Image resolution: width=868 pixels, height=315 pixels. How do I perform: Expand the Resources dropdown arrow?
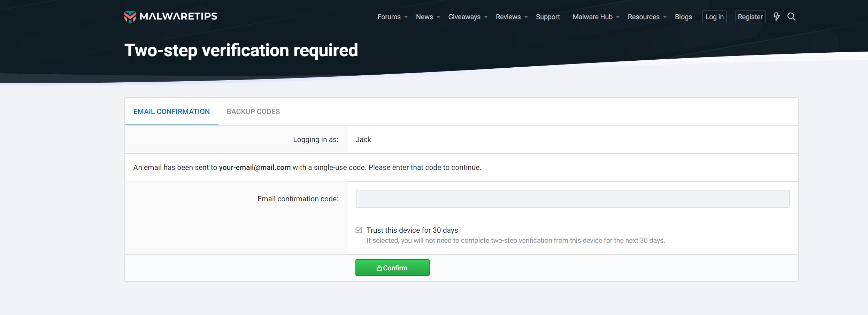pyautogui.click(x=665, y=17)
